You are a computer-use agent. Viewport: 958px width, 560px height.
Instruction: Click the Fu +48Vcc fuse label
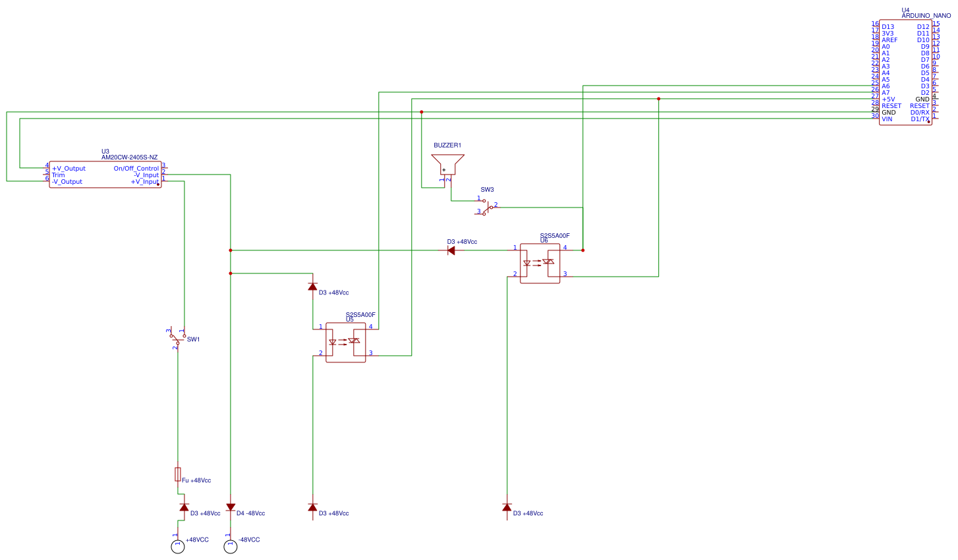[x=196, y=481]
